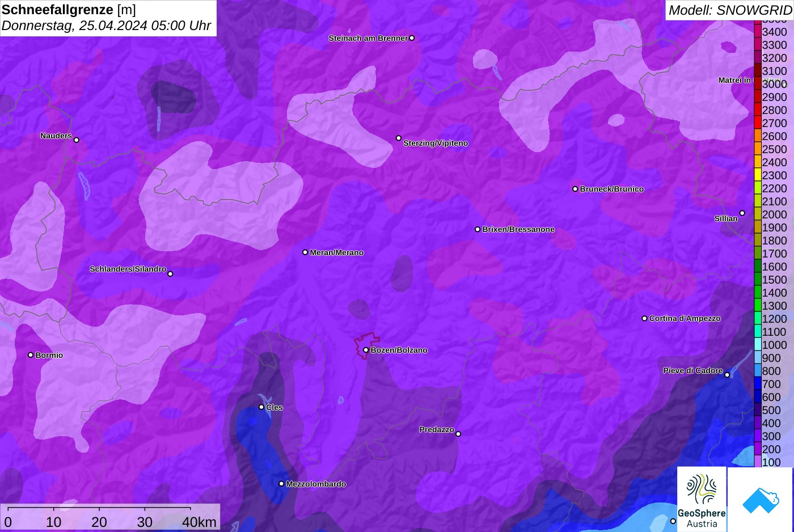Screen dimensions: 794x532
Task: Choose the Cles map marker dot
Action: click(x=261, y=407)
